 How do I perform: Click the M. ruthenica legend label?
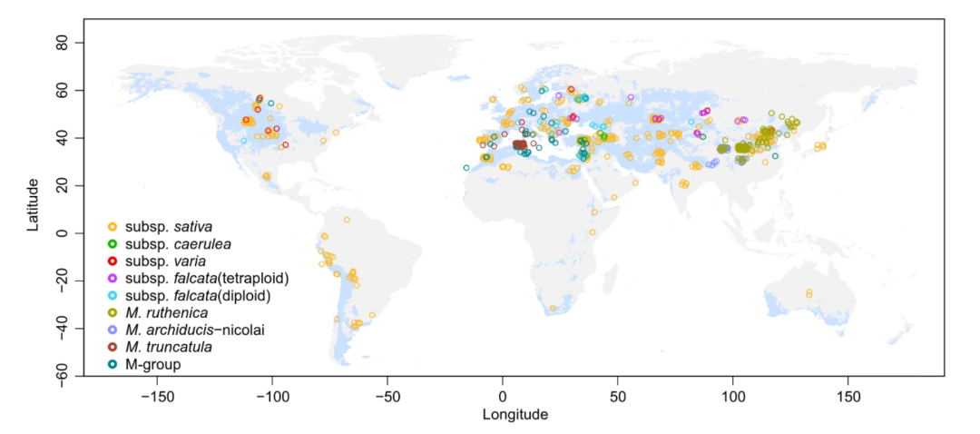166,312
